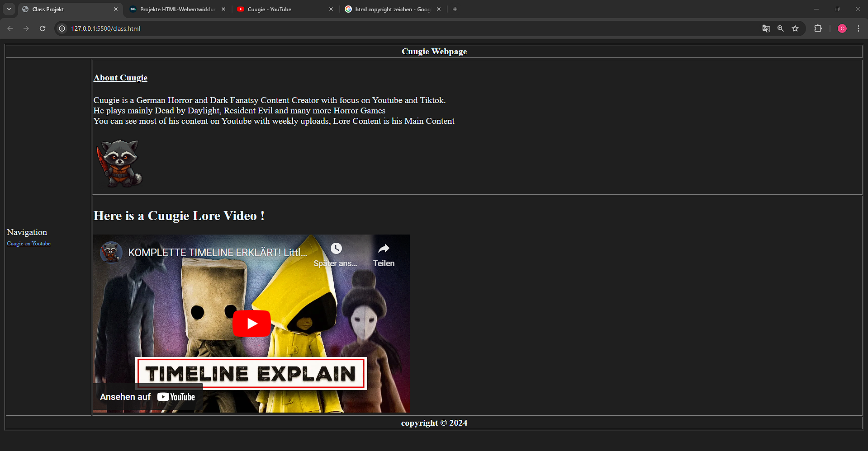Open the translate page icon
Image resolution: width=868 pixels, height=451 pixels.
point(766,28)
